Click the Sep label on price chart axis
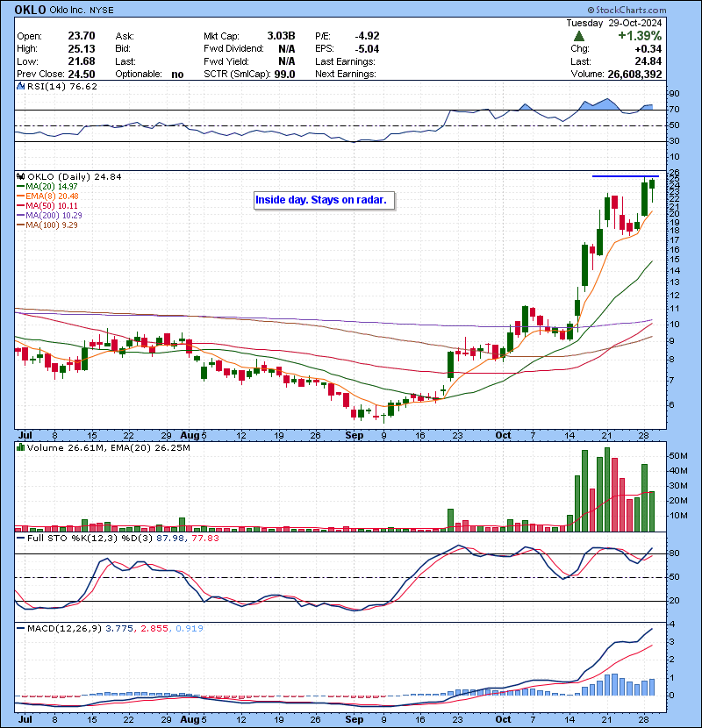Viewport: 702px width, 728px height. pos(354,436)
